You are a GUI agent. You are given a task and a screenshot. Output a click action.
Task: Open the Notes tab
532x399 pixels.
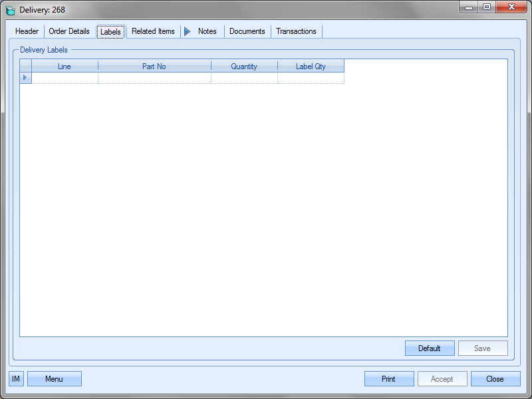pyautogui.click(x=207, y=31)
